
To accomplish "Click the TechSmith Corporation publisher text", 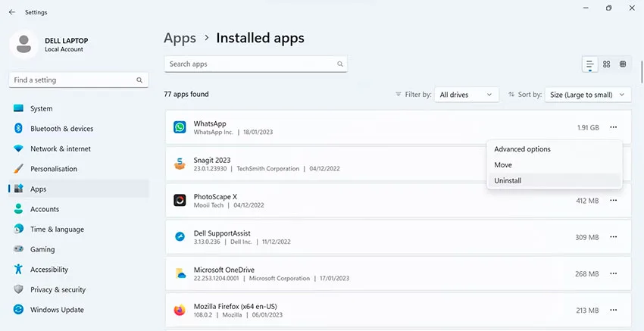I will tap(267, 169).
